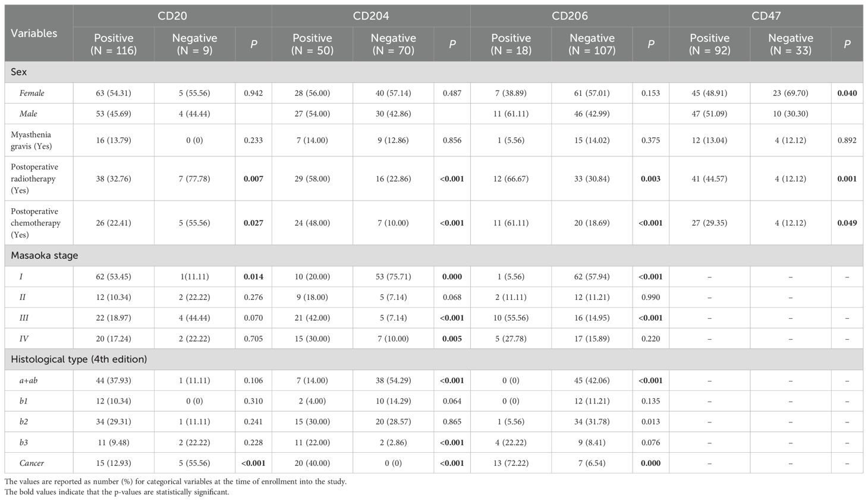Select the bold 0.040 p-value cell

tap(847, 93)
